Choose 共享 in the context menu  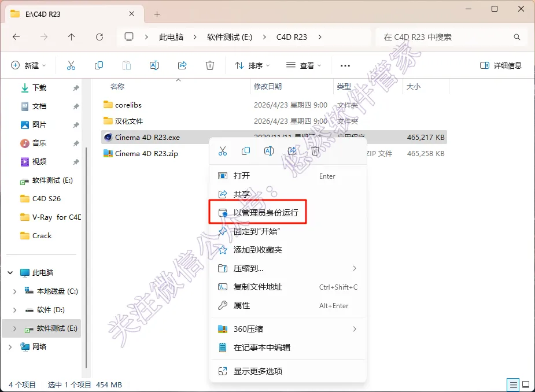(x=288, y=194)
